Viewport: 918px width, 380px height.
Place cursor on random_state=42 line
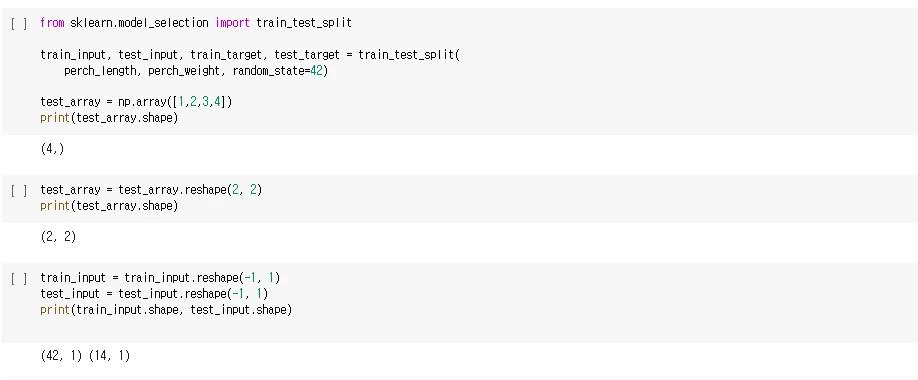tap(196, 71)
